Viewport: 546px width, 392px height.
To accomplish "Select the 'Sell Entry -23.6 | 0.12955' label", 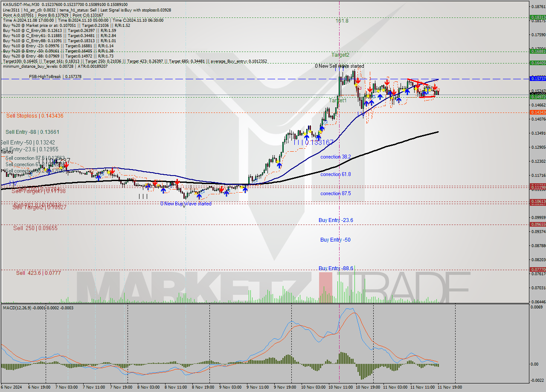I will click(29, 150).
